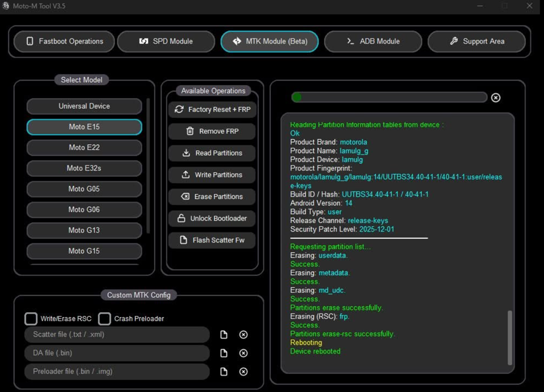
Task: Click the green progress bar
Action: click(389, 97)
